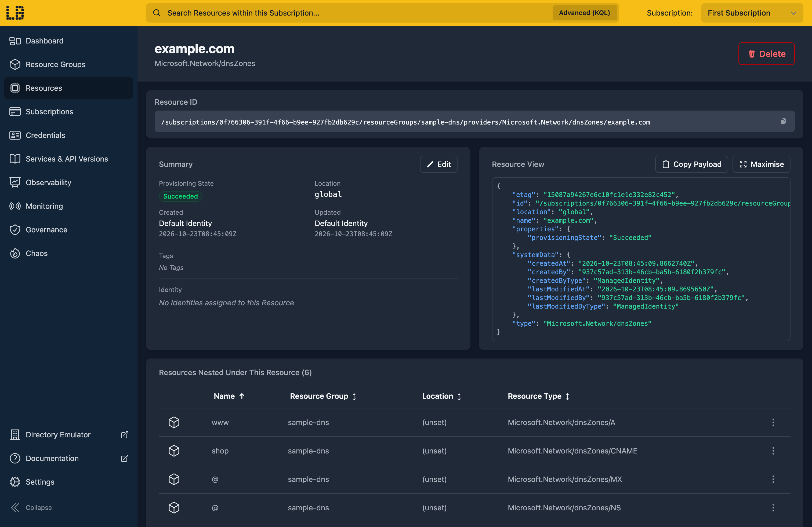Go to the Monitoring page
Image resolution: width=812 pixels, height=527 pixels.
pos(68,206)
